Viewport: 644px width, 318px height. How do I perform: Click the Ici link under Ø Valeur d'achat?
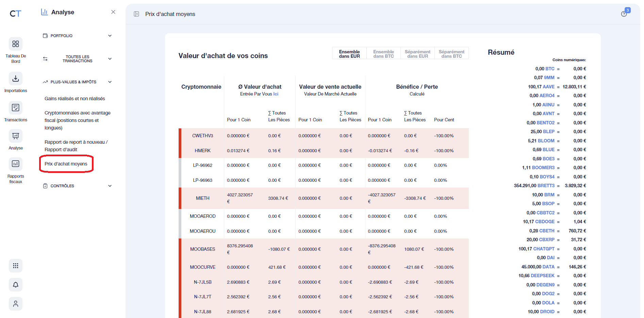tap(276, 94)
